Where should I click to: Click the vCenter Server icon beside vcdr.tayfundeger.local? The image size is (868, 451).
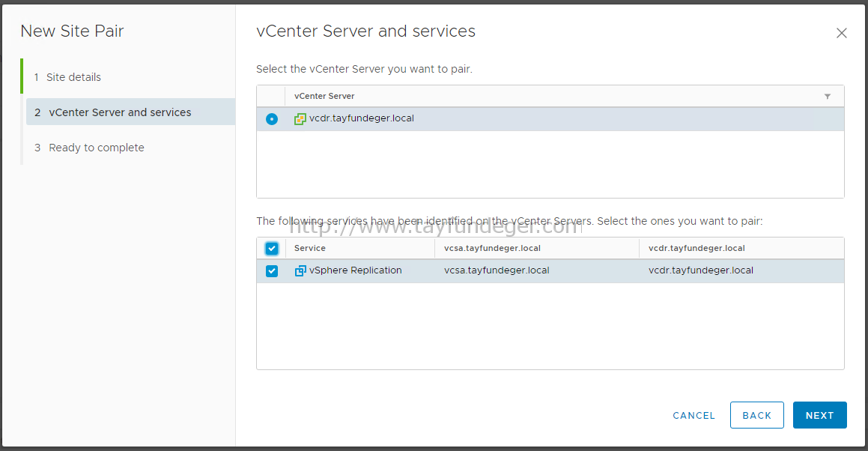click(300, 118)
